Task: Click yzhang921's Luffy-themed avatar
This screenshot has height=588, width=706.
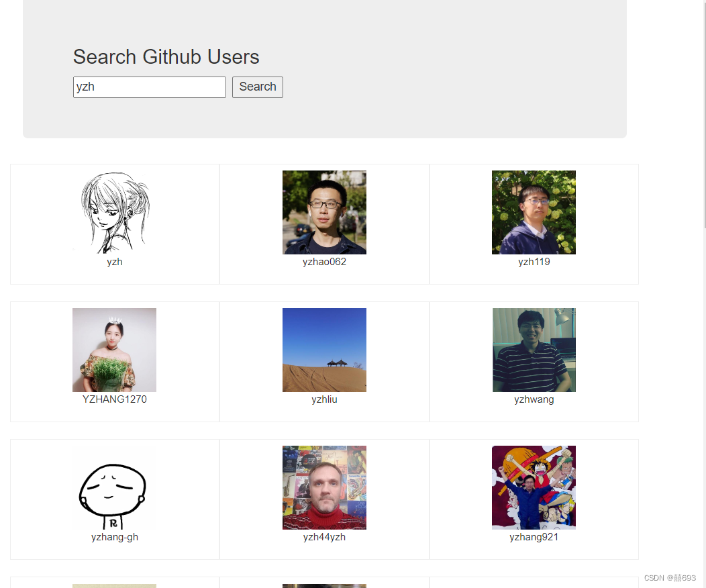Action: point(534,487)
